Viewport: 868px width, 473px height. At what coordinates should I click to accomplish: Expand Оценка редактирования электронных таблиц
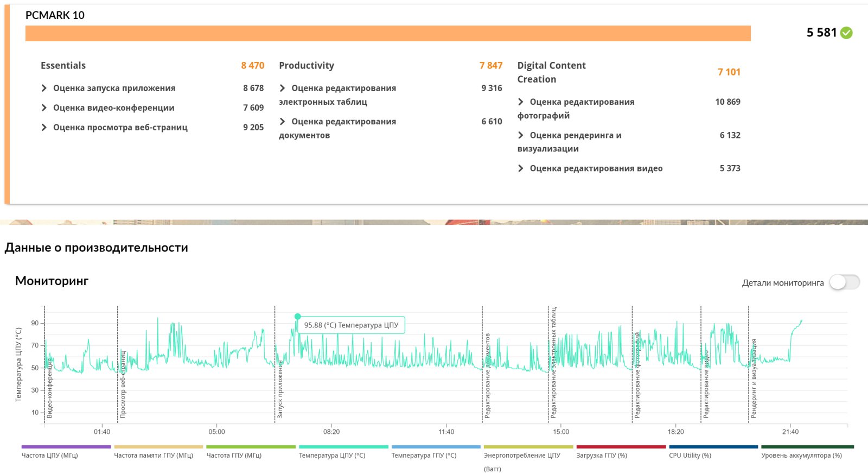pyautogui.click(x=283, y=88)
